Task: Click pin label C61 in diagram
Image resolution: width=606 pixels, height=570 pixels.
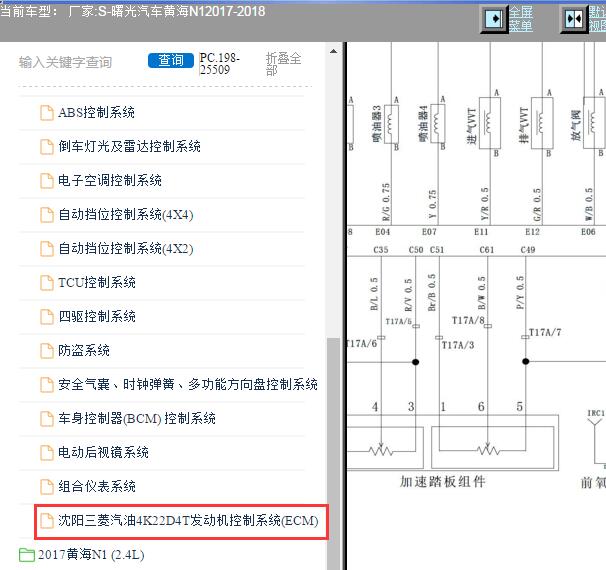Action: (x=487, y=250)
